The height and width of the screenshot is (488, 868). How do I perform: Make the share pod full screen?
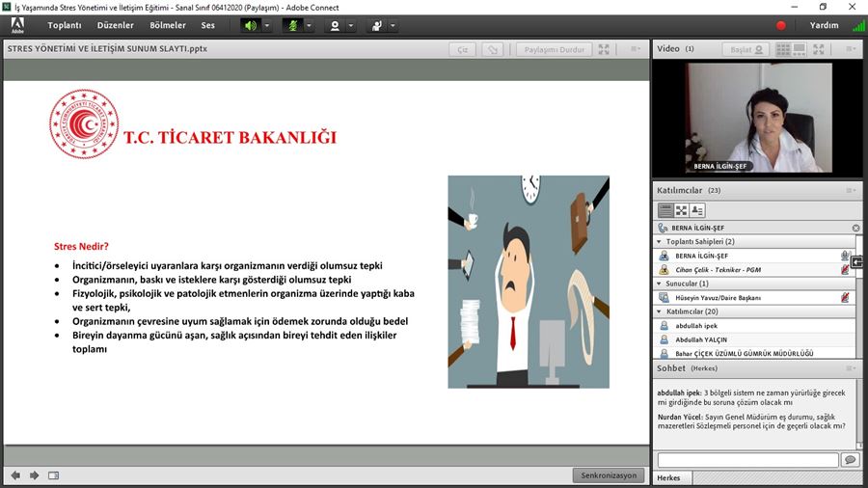[604, 49]
